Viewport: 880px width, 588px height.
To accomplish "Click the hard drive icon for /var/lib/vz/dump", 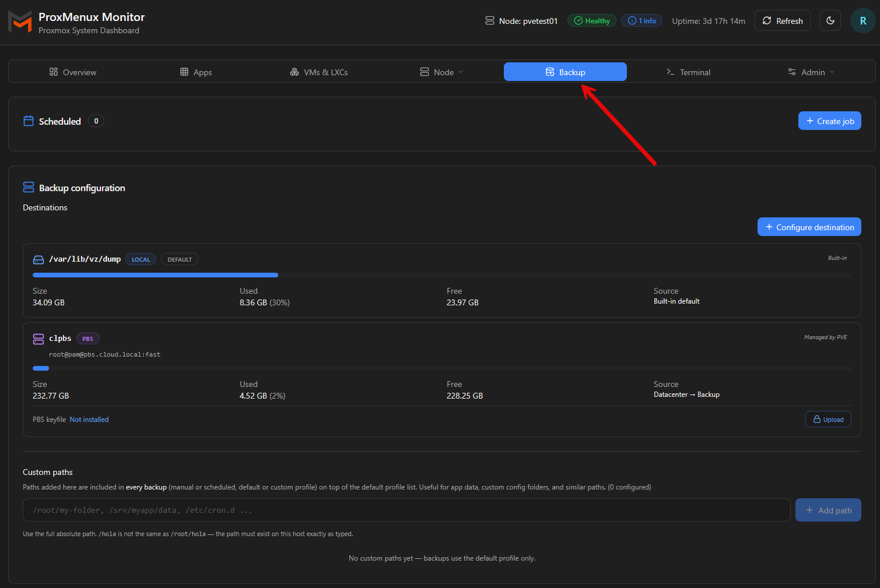I will 38,259.
